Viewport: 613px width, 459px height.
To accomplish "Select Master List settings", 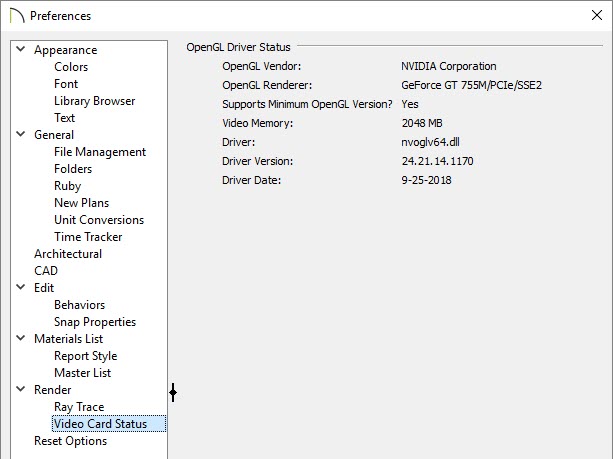I will coord(82,373).
